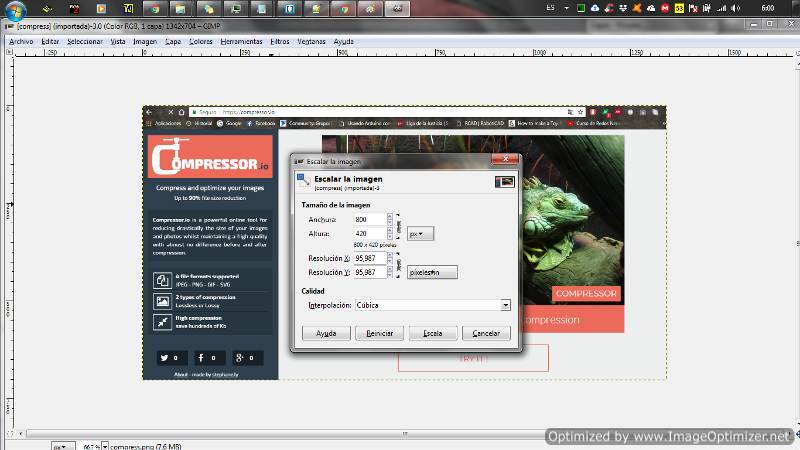Click the ES language indicator

tap(551, 8)
